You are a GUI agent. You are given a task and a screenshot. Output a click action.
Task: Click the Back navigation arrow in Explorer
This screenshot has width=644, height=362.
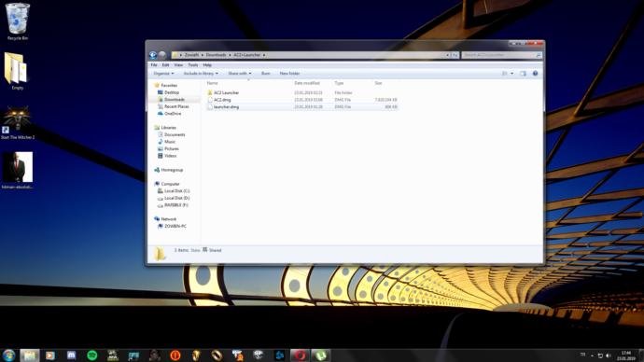[153, 55]
